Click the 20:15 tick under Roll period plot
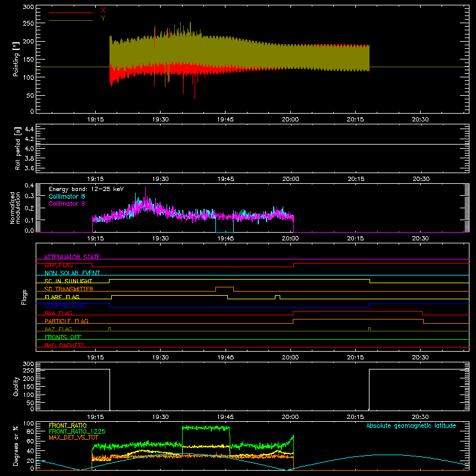 pos(355,179)
